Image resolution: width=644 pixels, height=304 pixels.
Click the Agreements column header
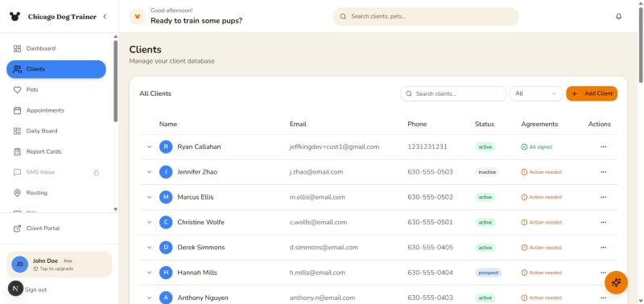(539, 124)
